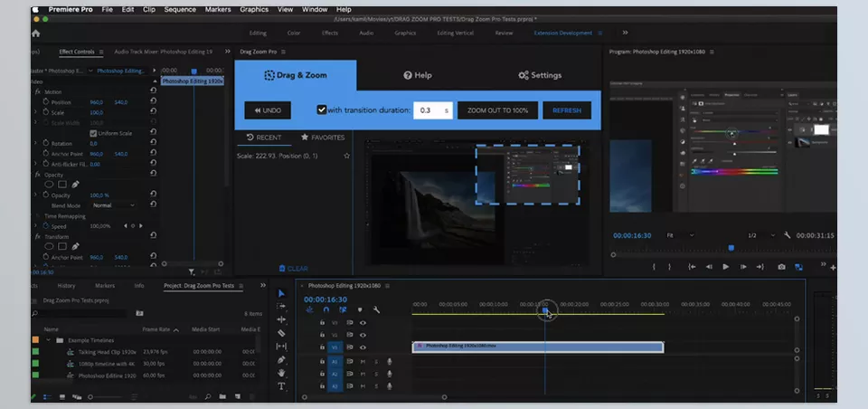Click the transition duration 0.3 field
Image resolution: width=868 pixels, height=409 pixels.
tap(433, 110)
